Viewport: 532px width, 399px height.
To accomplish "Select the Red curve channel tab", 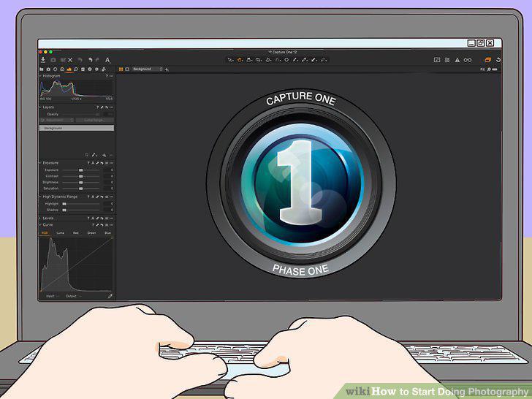I will 76,233.
